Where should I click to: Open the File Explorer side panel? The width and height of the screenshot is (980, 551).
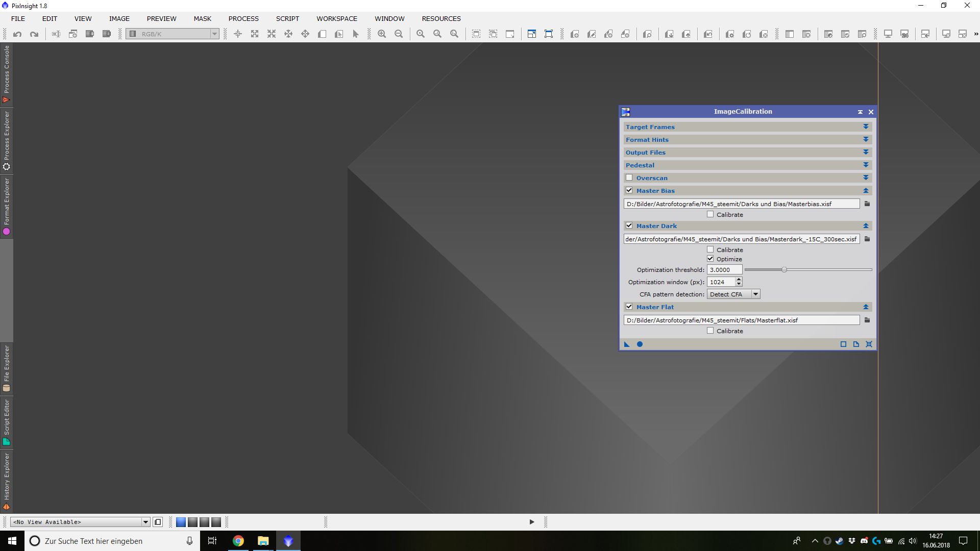click(x=6, y=368)
